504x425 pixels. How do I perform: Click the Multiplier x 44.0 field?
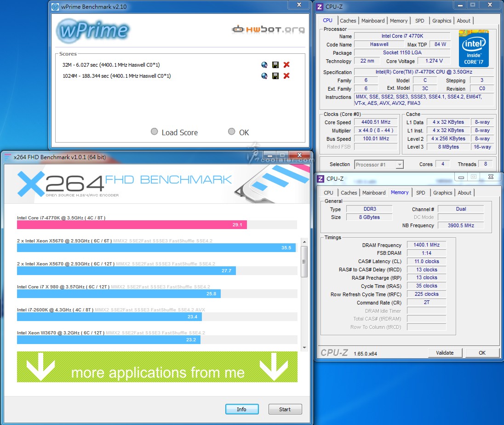(376, 131)
